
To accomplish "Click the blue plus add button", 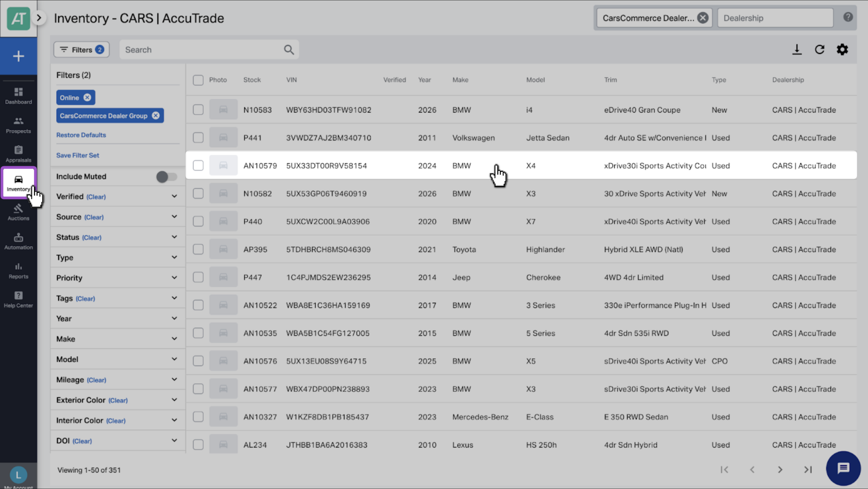I will [18, 56].
